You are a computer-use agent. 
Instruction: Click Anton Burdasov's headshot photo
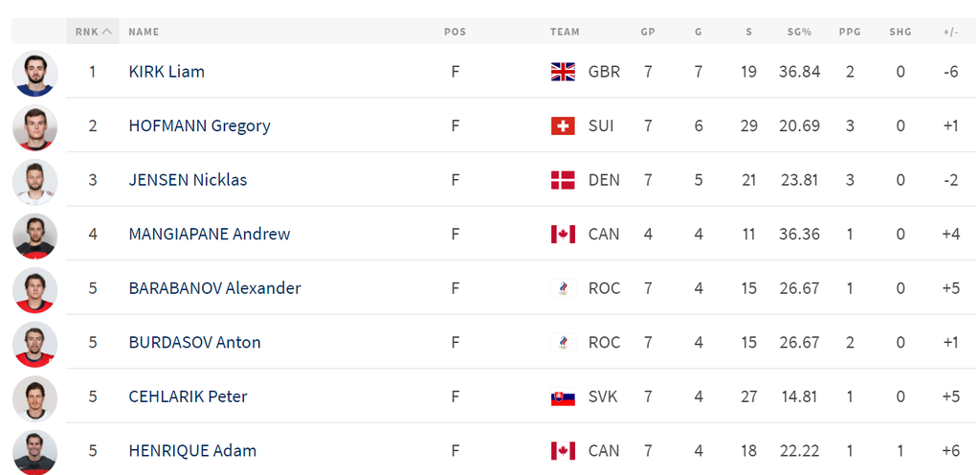pos(36,343)
